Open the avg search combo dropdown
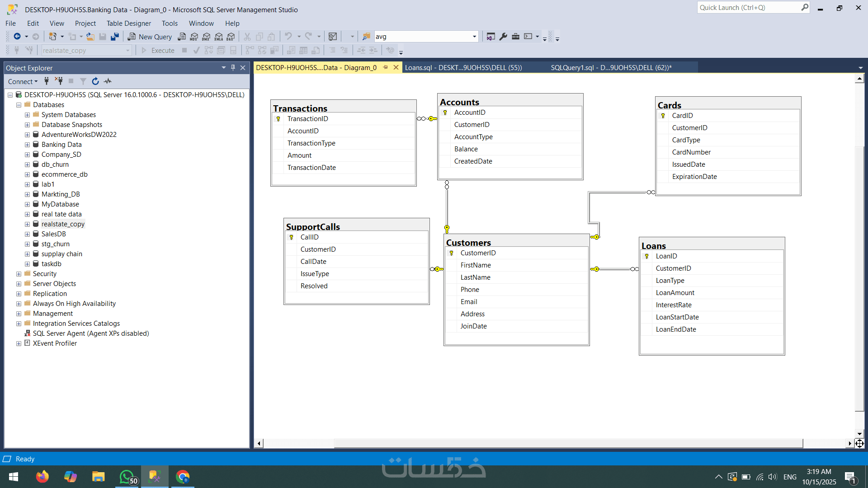The width and height of the screenshot is (868, 488). pyautogui.click(x=474, y=37)
